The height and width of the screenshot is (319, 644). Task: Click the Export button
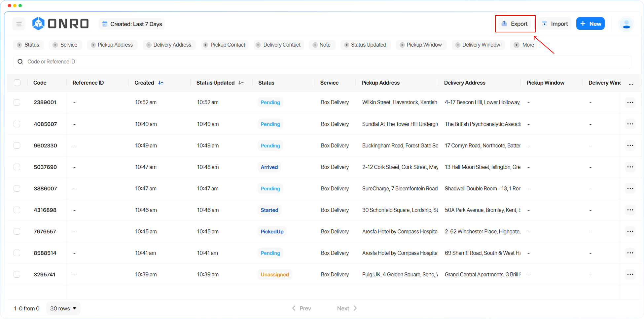pyautogui.click(x=515, y=24)
